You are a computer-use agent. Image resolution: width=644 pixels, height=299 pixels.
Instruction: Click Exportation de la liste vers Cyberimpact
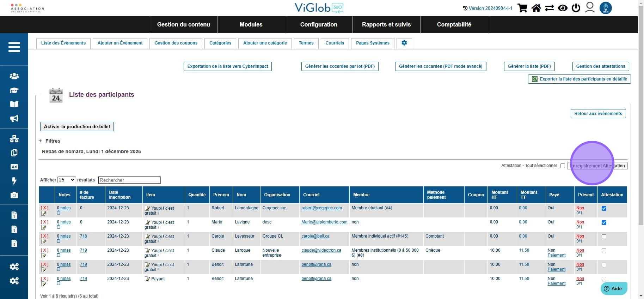coord(228,66)
